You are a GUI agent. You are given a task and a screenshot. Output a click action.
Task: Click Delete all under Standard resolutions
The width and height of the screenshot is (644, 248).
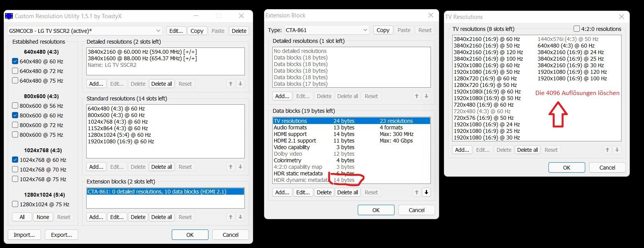tap(162, 167)
